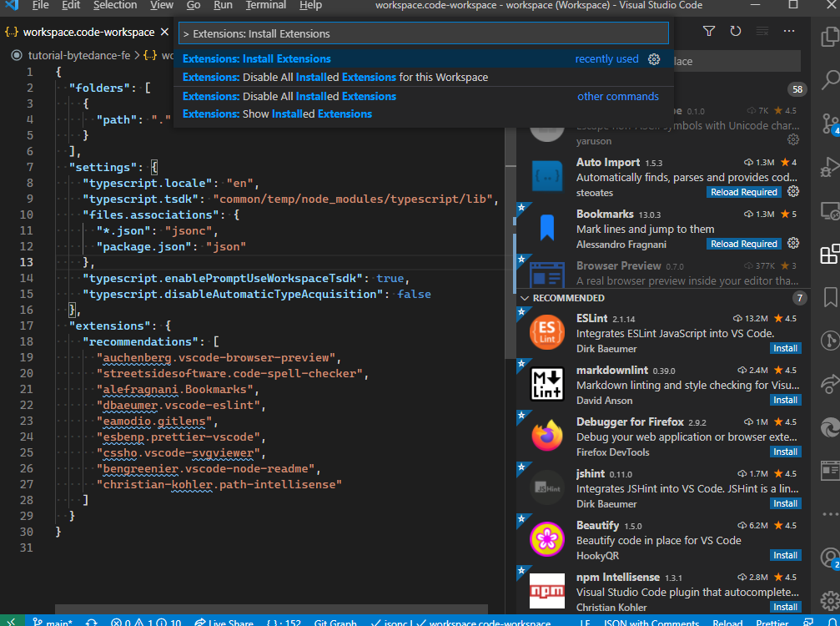
Task: Choose Extensions: Disable All Installed Extensions command
Action: 423,97
